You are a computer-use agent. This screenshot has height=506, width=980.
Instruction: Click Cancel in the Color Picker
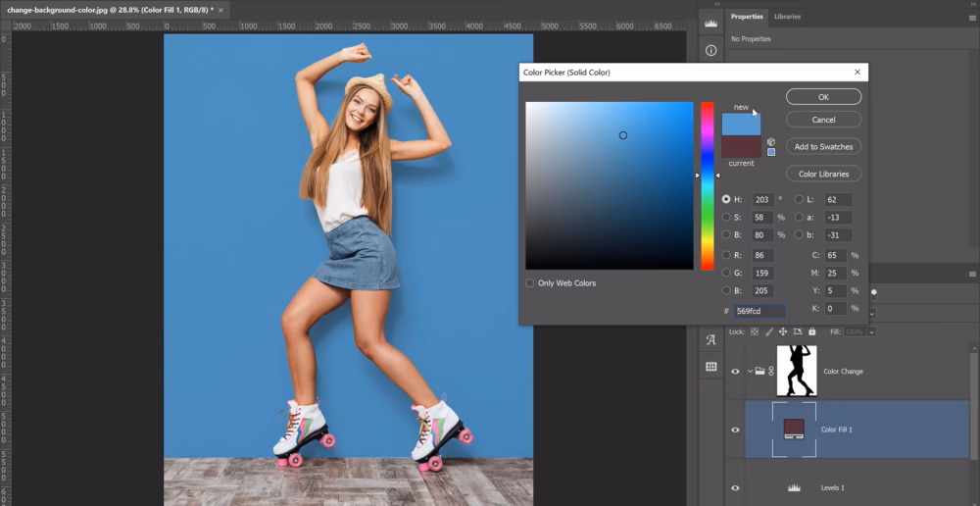824,120
